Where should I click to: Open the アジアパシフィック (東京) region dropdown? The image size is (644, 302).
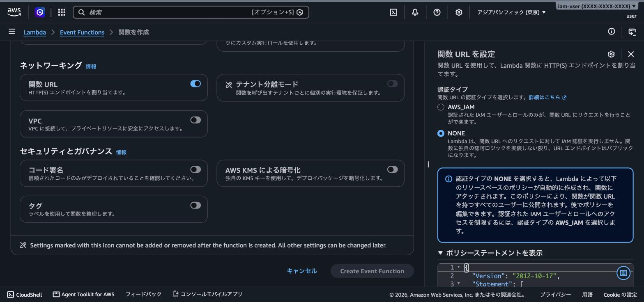pos(511,12)
